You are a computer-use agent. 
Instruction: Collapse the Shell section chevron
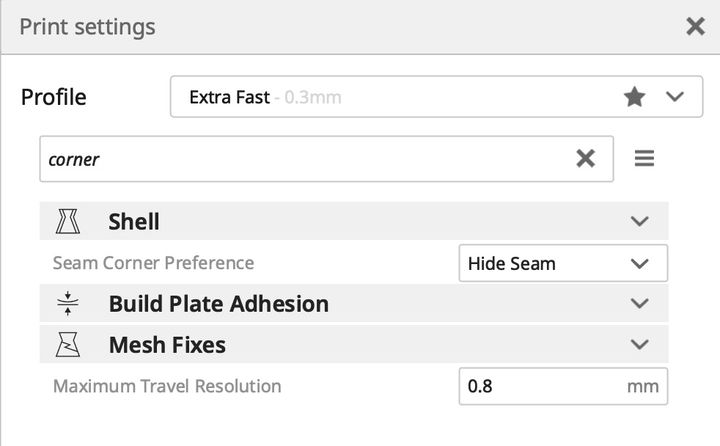click(x=641, y=221)
